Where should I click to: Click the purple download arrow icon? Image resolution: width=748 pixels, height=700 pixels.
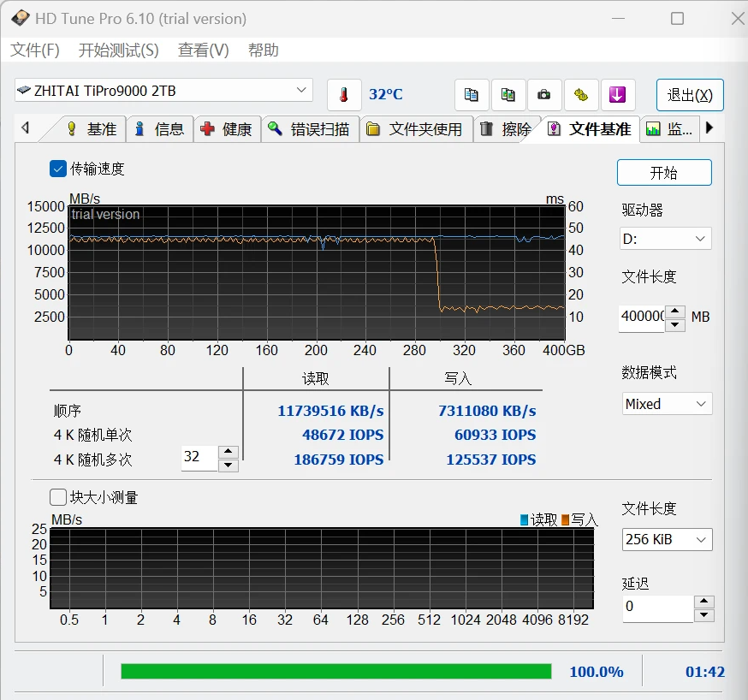pos(617,94)
